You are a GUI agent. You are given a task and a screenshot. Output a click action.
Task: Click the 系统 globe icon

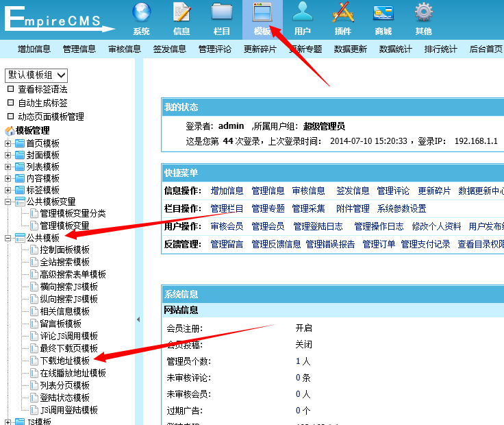(x=141, y=12)
